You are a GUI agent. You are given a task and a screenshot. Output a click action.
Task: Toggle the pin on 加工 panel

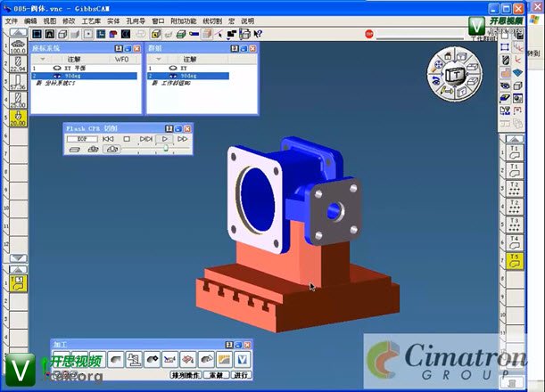(229, 345)
